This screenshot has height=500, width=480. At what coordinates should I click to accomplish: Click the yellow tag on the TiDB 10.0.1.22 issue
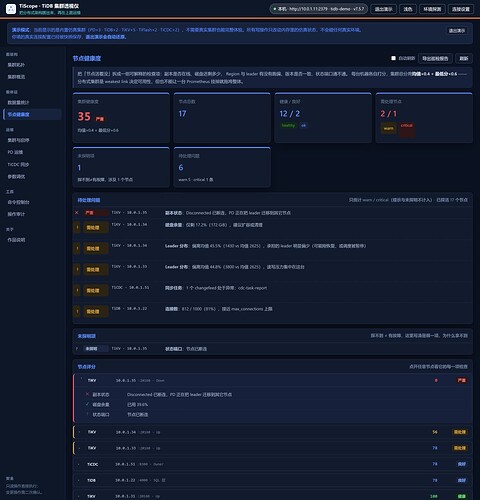(x=96, y=311)
